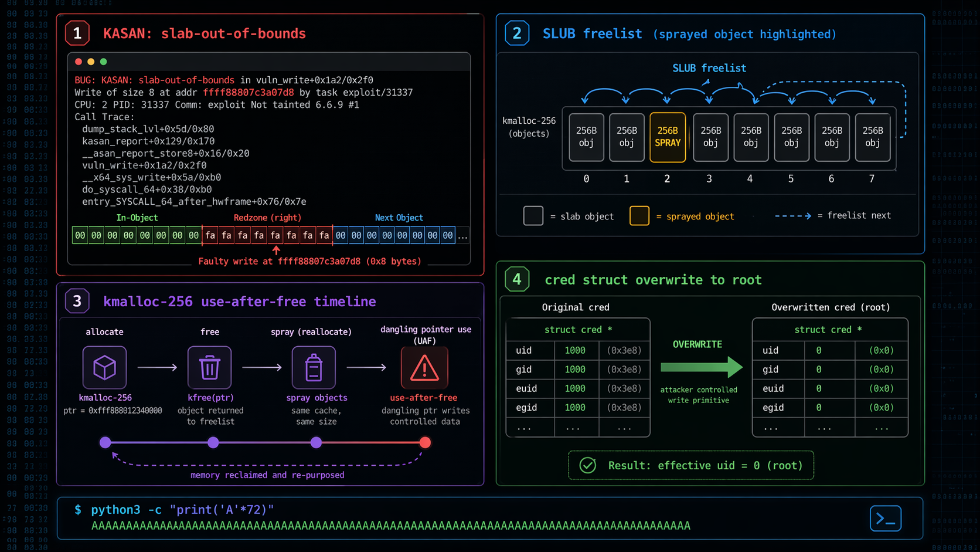Click the 'KASAN: slab-out-of-bounds' panel heading
980x552 pixels.
tap(205, 33)
